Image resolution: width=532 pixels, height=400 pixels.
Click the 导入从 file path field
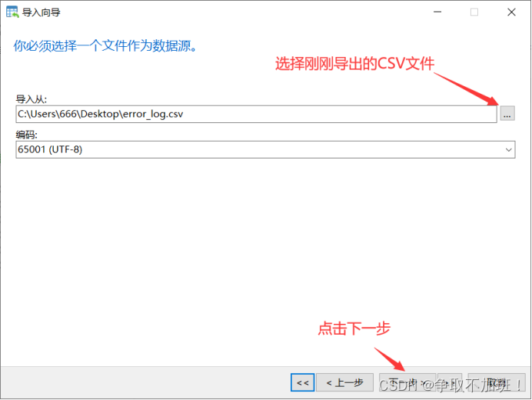[x=256, y=114]
